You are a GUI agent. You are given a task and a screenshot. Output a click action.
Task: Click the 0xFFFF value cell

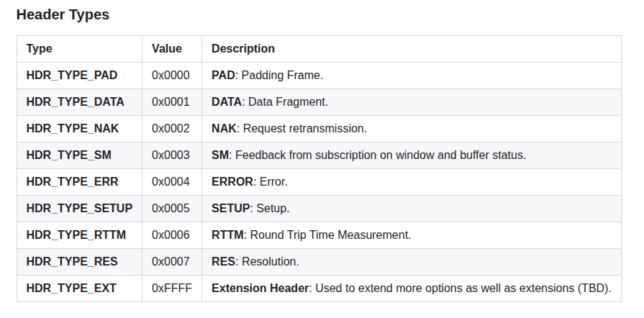172,289
